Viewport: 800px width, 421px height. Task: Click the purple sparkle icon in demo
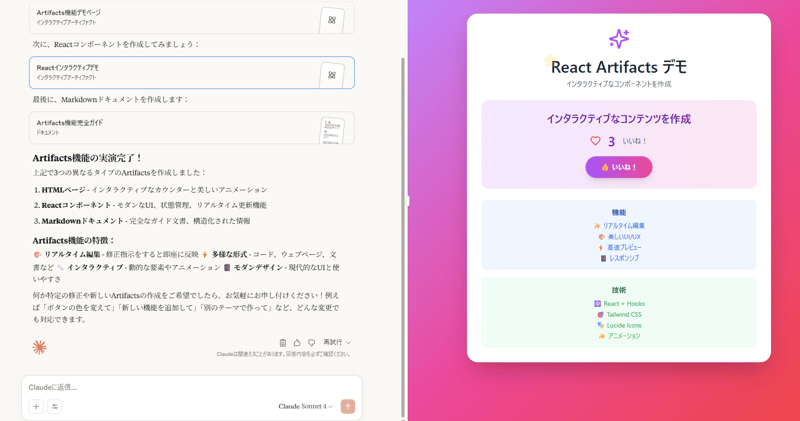(x=619, y=39)
